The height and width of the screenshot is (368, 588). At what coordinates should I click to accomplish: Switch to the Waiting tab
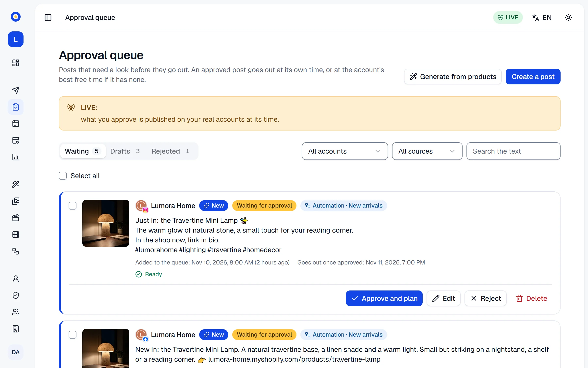(83, 151)
